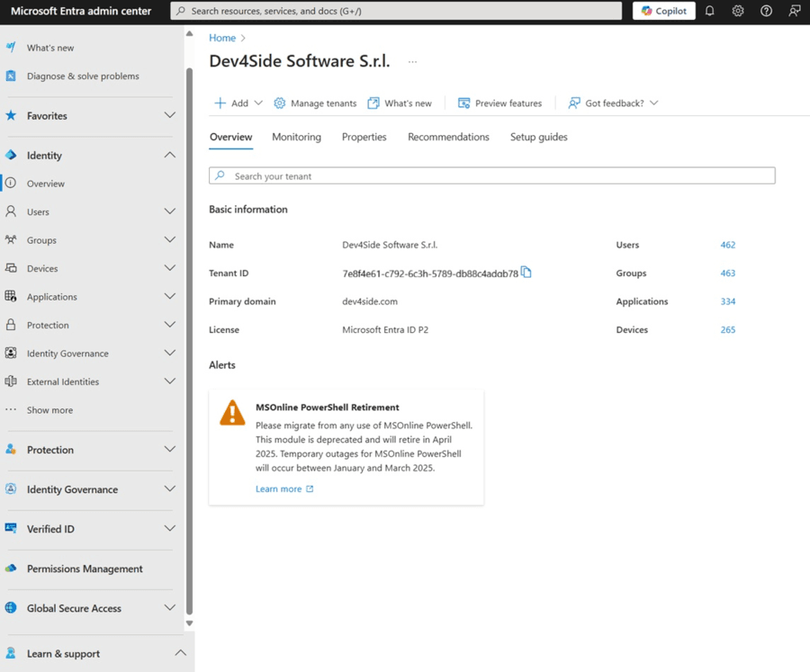Click the Home breadcrumb link
The height and width of the screenshot is (672, 810).
[x=222, y=38]
